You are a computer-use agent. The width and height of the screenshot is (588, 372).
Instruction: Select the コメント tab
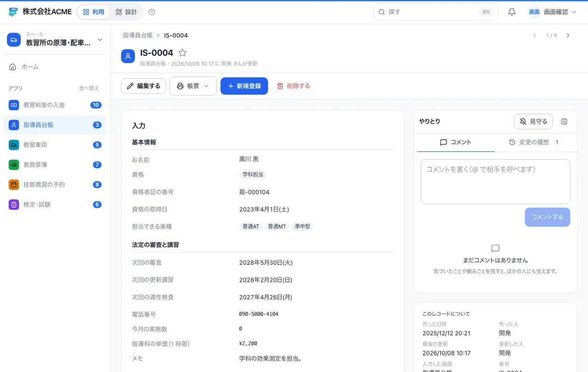[x=456, y=142]
